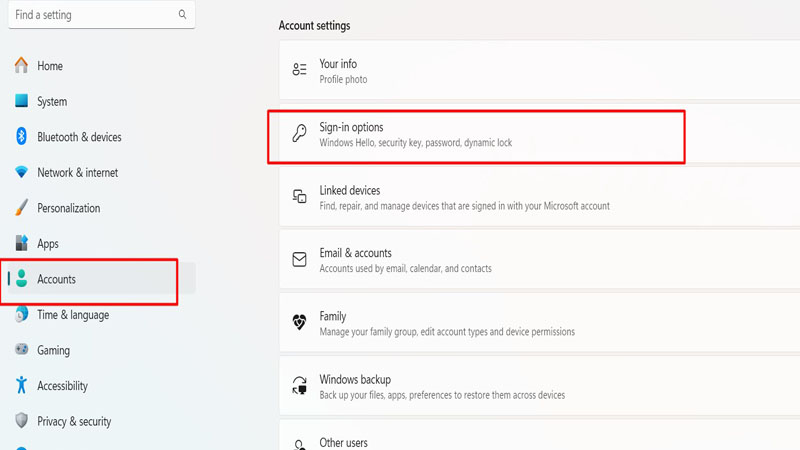Click the Apps icon in sidebar
Screen dimensions: 800x450
tap(21, 243)
